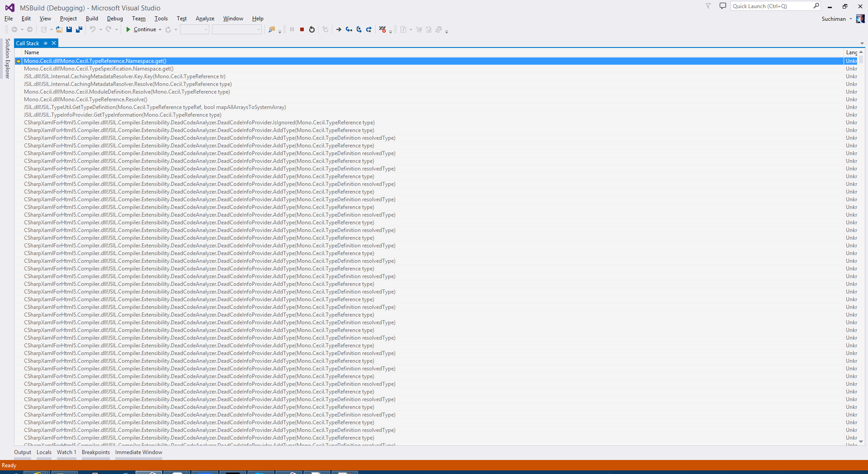Image resolution: width=868 pixels, height=474 pixels.
Task: Open the Test menu
Action: [x=182, y=19]
